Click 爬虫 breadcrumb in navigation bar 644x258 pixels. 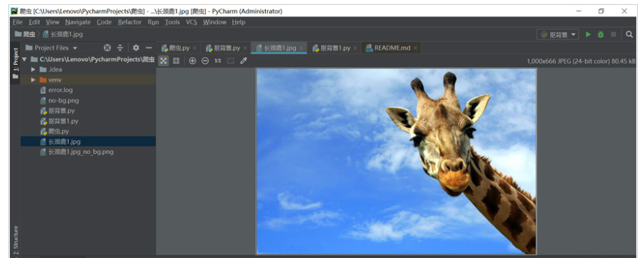point(25,34)
